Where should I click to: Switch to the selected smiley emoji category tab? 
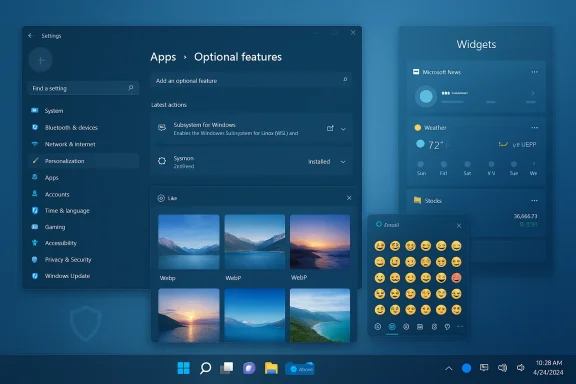(x=392, y=327)
